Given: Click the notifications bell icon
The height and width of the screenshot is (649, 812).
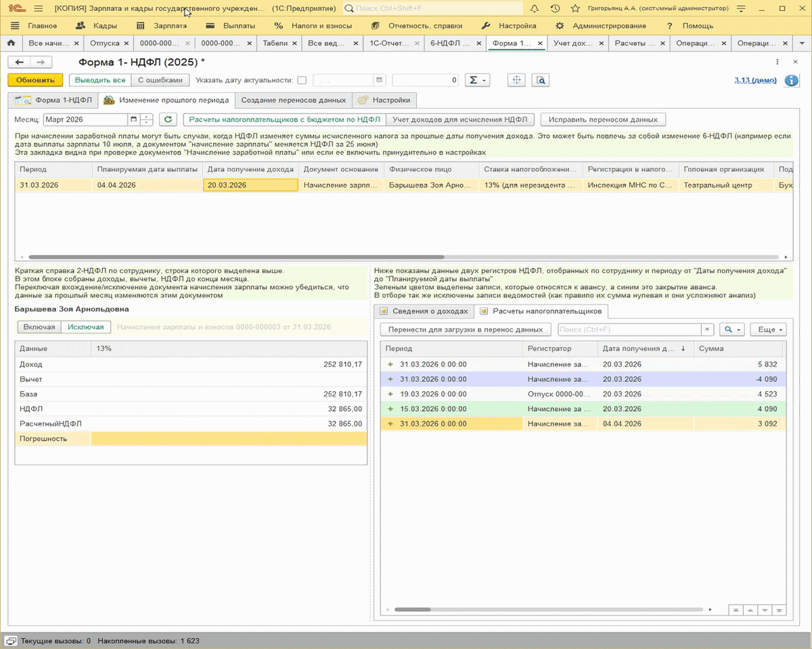Looking at the screenshot, I should click(534, 9).
